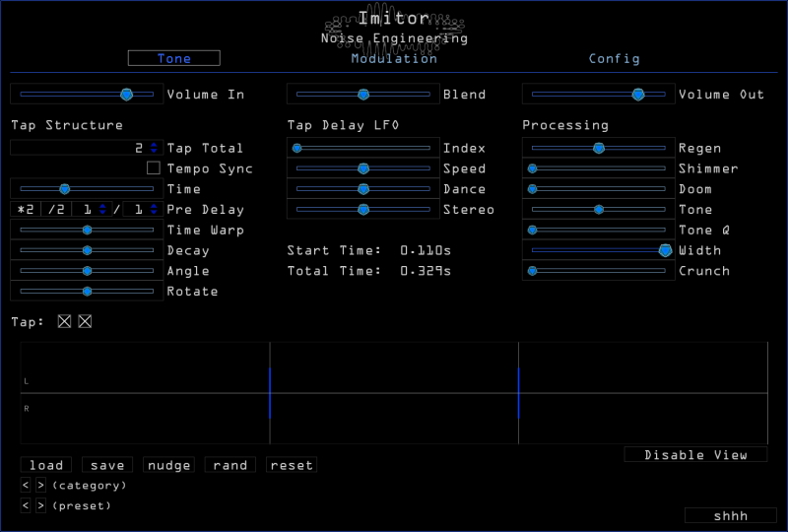Click the shhh button
The width and height of the screenshot is (788, 532).
[731, 515]
